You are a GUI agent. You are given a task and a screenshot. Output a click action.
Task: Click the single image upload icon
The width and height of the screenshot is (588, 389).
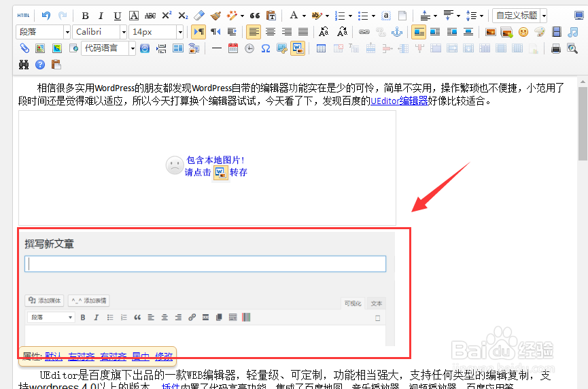[x=491, y=32]
